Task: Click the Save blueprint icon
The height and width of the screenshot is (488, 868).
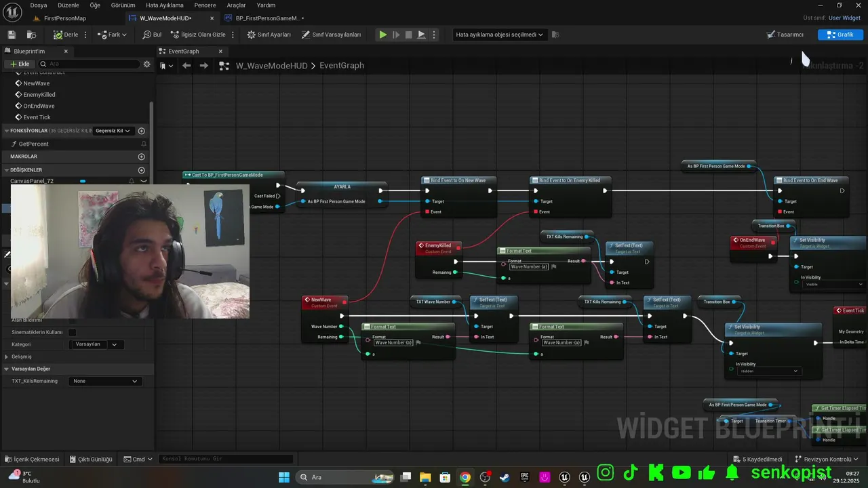Action: click(x=12, y=35)
